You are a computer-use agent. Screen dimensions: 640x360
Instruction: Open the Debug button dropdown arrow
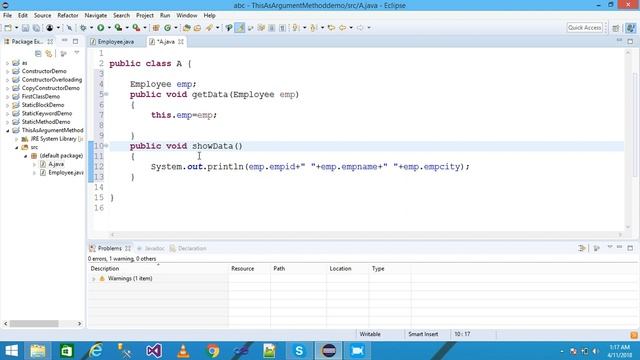click(x=91, y=28)
